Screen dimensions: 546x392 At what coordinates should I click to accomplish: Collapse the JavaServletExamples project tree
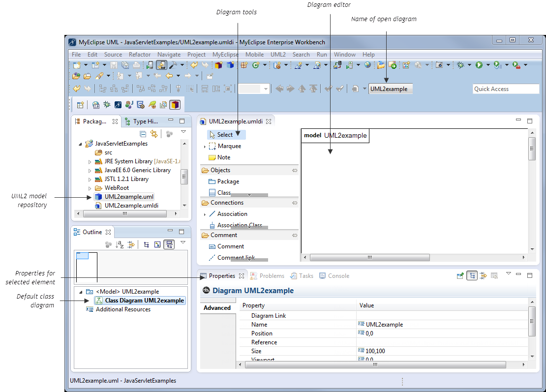point(81,144)
